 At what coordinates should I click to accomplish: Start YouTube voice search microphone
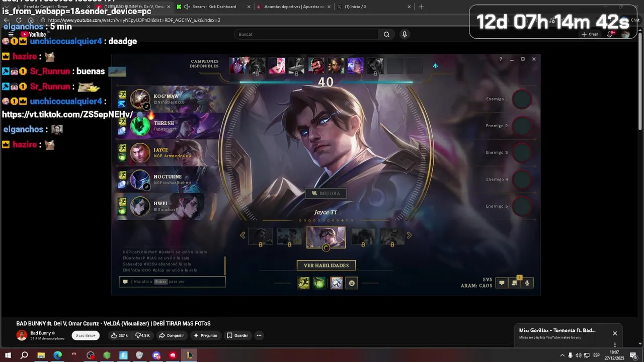(x=405, y=34)
